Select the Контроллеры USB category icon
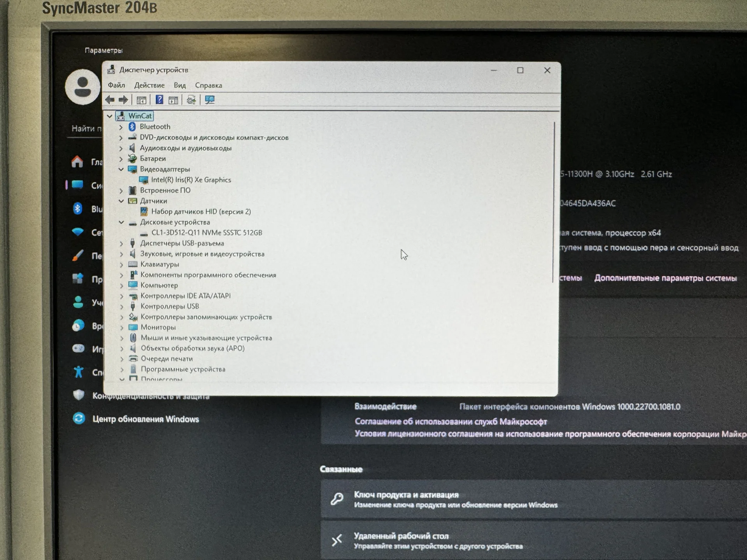Image resolution: width=747 pixels, height=560 pixels. [133, 306]
